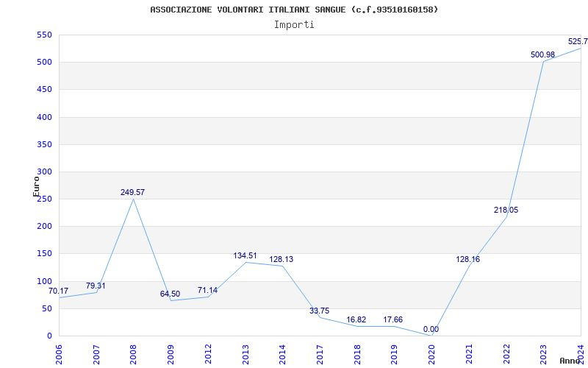Select the 134.51 data label
This screenshot has width=588, height=368.
pos(245,255)
